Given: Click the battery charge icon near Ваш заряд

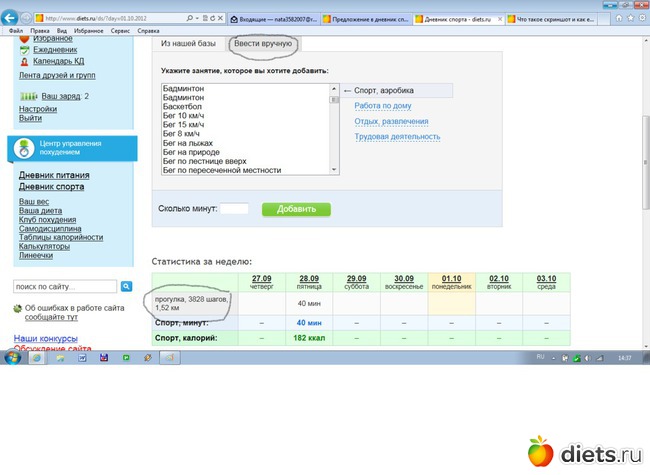Looking at the screenshot, I should pyautogui.click(x=27, y=96).
